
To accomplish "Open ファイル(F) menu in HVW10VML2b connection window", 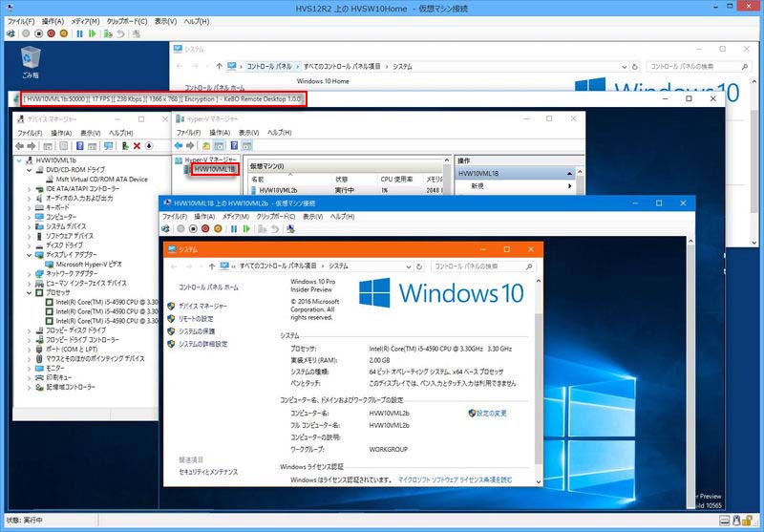I will click(x=175, y=216).
